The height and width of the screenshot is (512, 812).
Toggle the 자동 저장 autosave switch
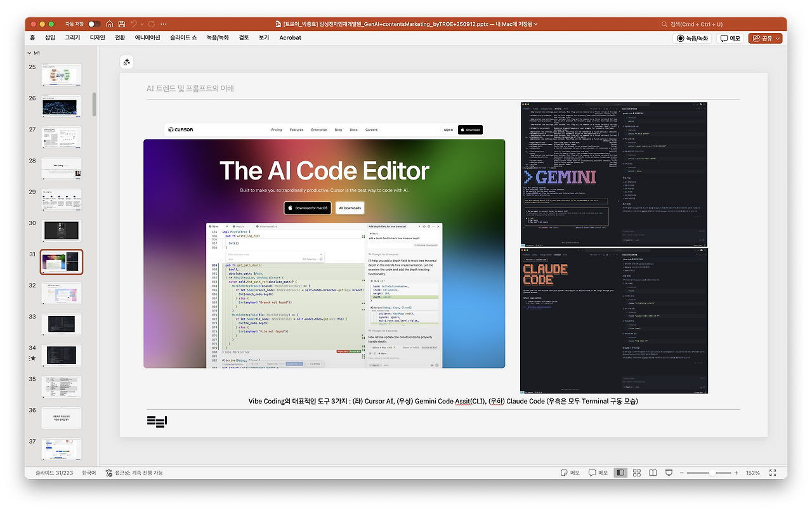[x=94, y=24]
